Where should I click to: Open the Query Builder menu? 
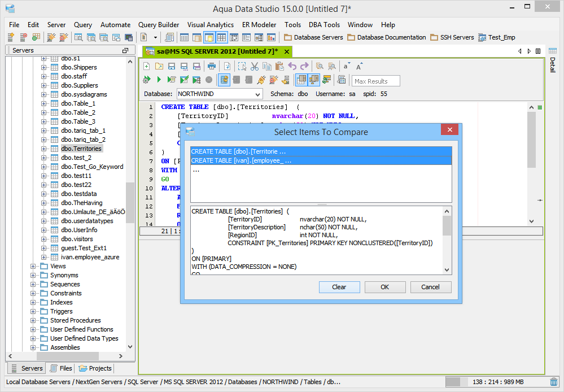[159, 25]
